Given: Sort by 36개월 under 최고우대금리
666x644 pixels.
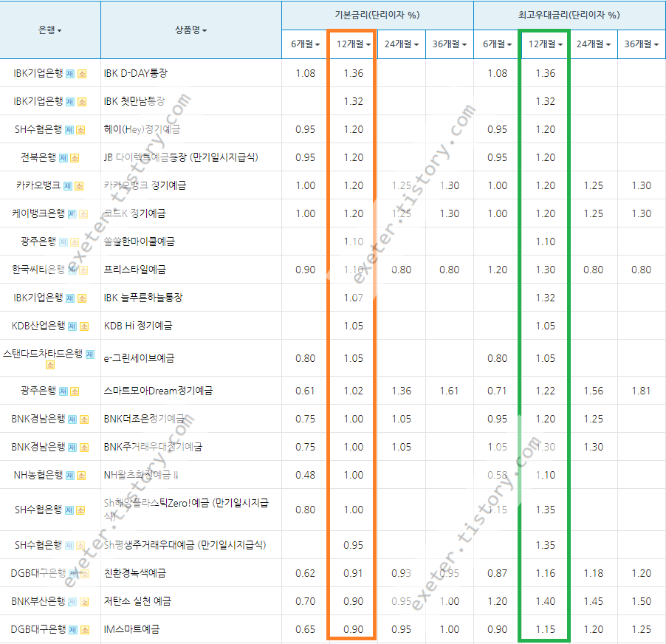Looking at the screenshot, I should pyautogui.click(x=641, y=44).
